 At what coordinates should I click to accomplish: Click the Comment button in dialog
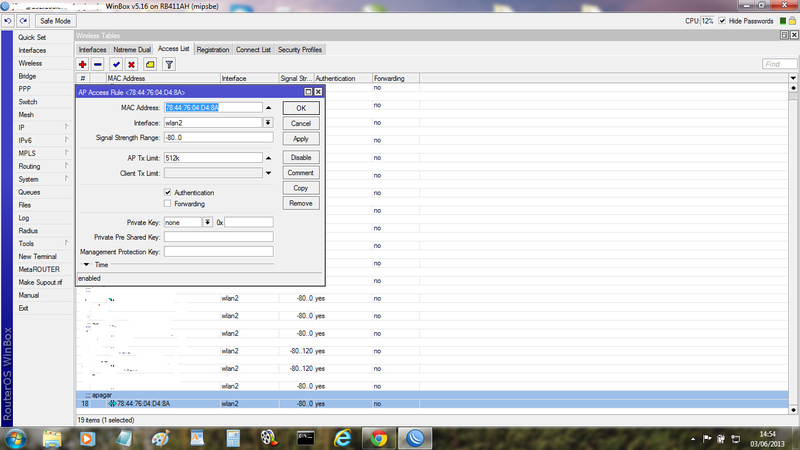(301, 173)
